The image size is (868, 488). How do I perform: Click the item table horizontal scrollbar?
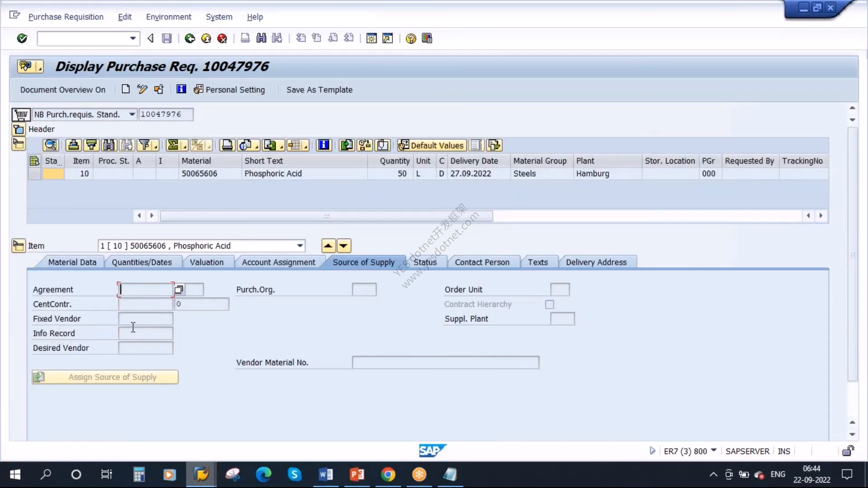click(x=326, y=216)
